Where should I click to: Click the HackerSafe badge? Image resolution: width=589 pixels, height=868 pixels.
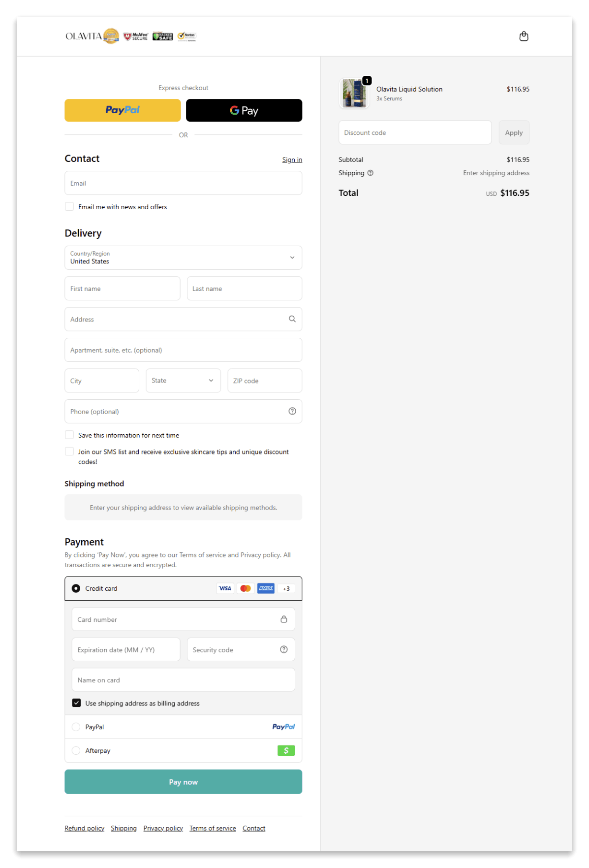coord(162,36)
